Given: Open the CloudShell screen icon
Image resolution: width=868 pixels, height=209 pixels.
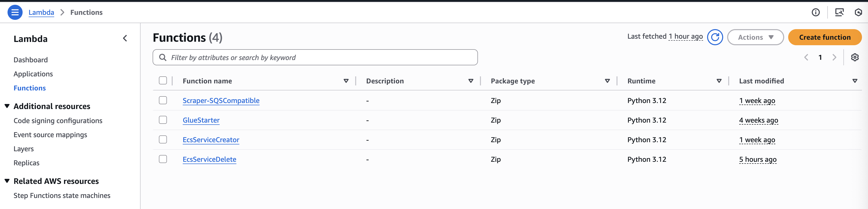Looking at the screenshot, I should pyautogui.click(x=839, y=13).
